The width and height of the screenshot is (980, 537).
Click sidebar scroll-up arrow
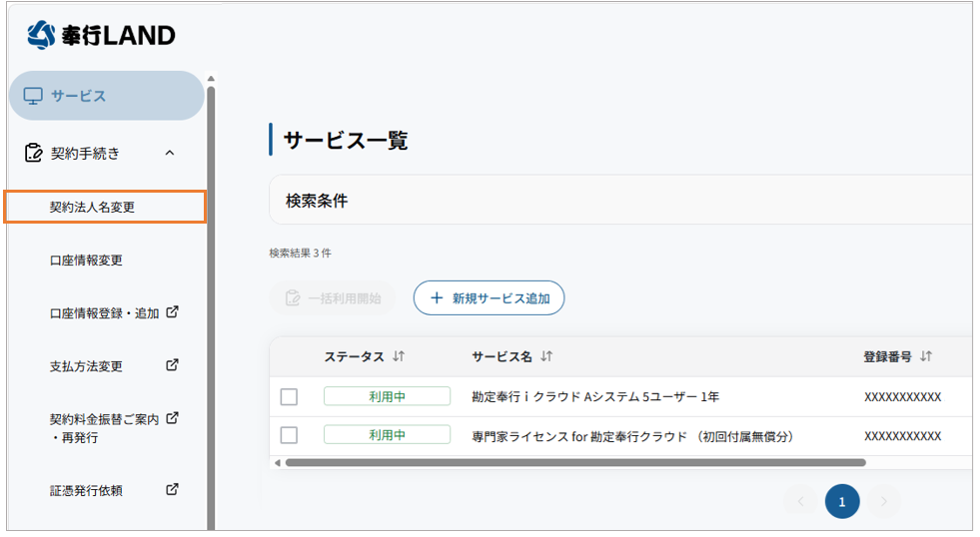click(x=211, y=79)
